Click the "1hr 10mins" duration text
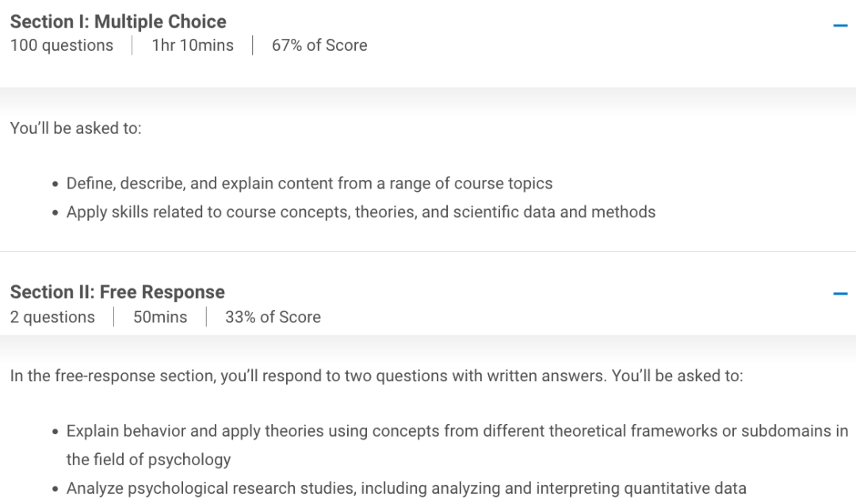The image size is (856, 504). point(193,45)
